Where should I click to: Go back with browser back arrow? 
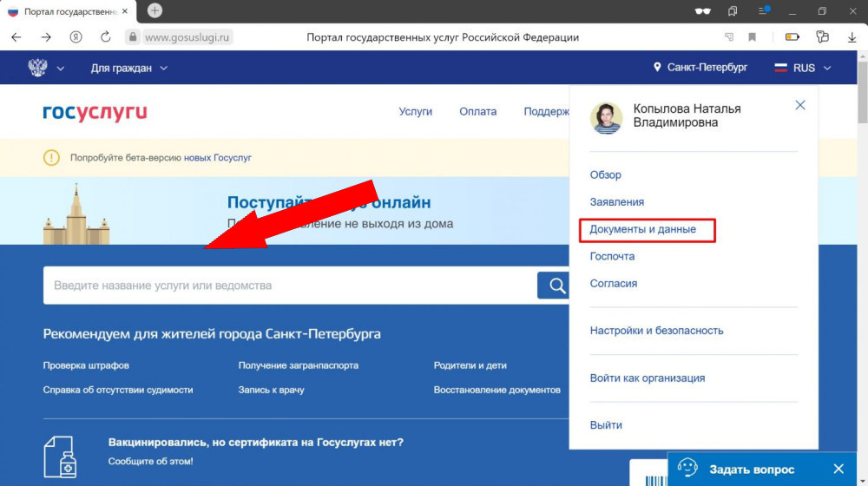pyautogui.click(x=16, y=37)
